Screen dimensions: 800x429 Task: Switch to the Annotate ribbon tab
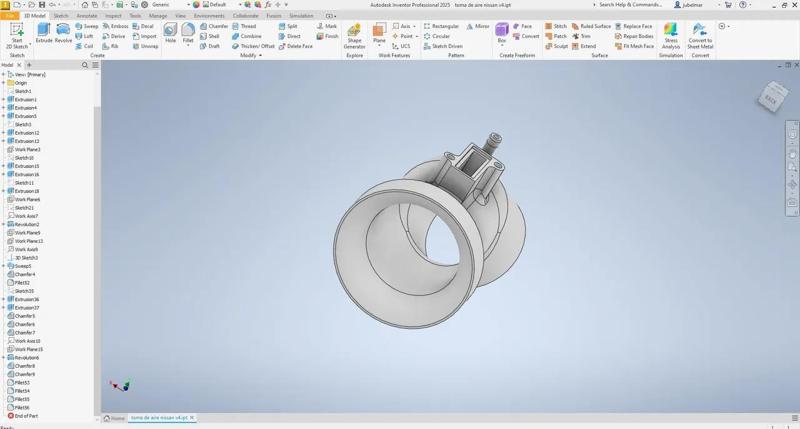(x=87, y=16)
